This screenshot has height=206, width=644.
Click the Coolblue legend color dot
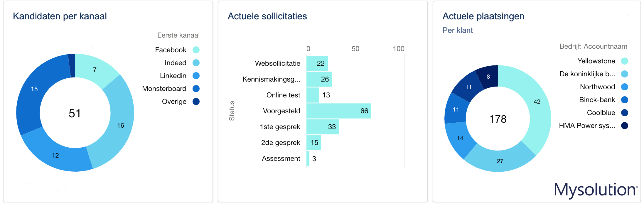[625, 113]
